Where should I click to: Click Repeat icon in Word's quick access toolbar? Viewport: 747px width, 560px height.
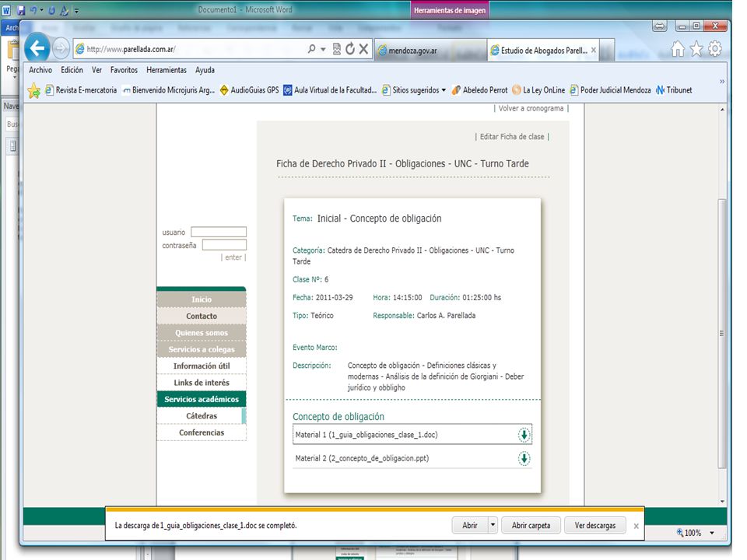click(x=51, y=10)
